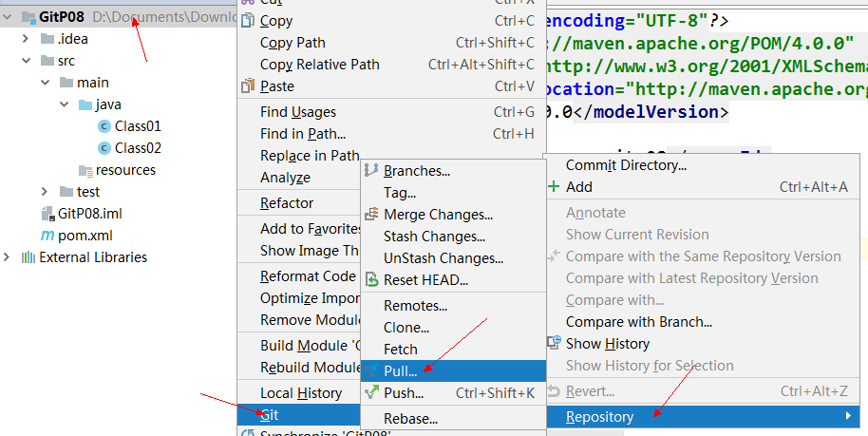This screenshot has width=868, height=436.
Task: Click the Branches icon in Git submenu
Action: [371, 171]
